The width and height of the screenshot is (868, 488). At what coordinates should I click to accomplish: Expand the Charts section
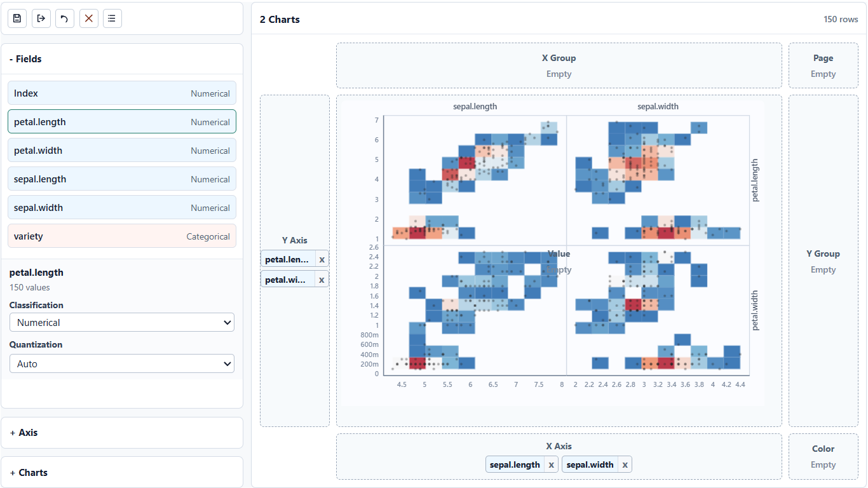[122, 473]
